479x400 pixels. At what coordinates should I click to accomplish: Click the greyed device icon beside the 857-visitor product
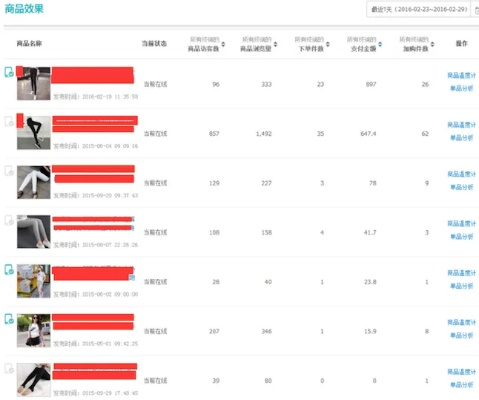pos(9,121)
